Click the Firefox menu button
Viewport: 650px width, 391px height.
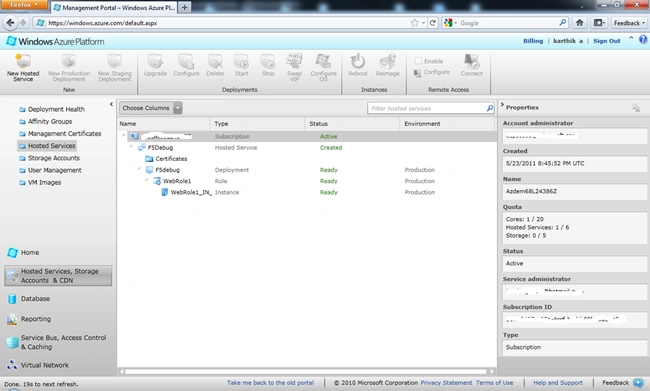pyautogui.click(x=24, y=5)
